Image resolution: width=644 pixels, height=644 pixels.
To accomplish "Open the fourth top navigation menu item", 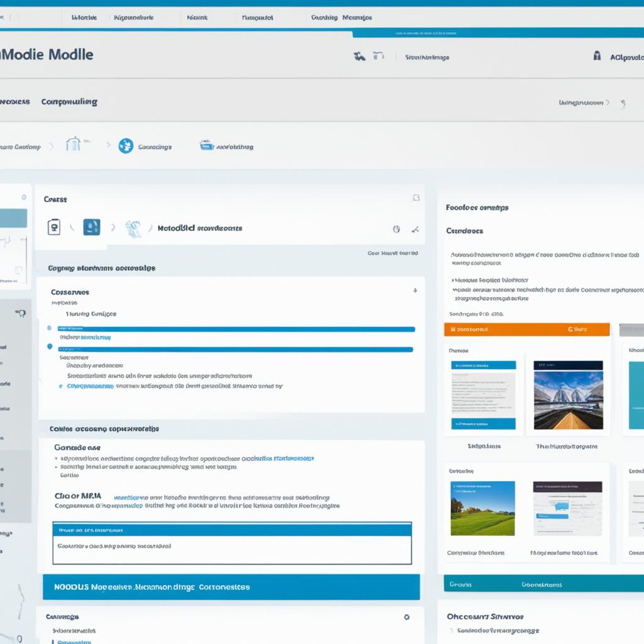I will (x=257, y=18).
